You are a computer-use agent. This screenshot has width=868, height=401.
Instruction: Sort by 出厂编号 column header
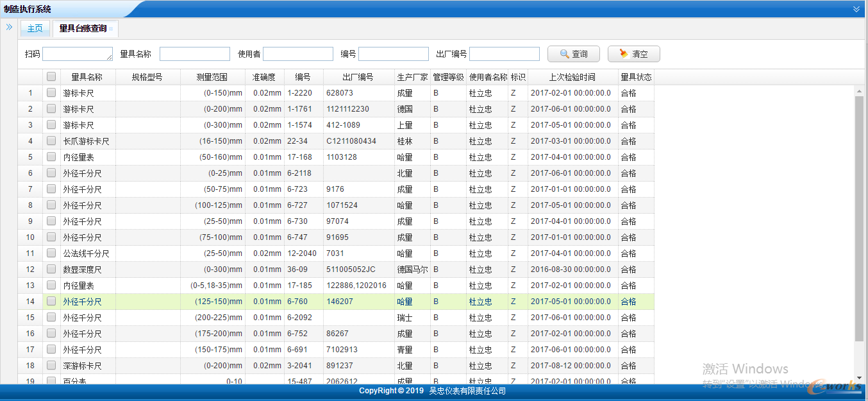358,77
